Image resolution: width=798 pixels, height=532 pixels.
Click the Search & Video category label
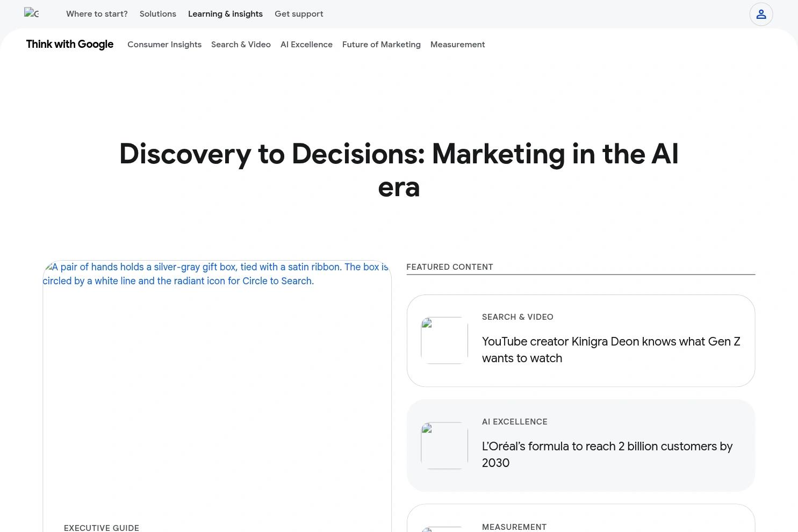517,317
